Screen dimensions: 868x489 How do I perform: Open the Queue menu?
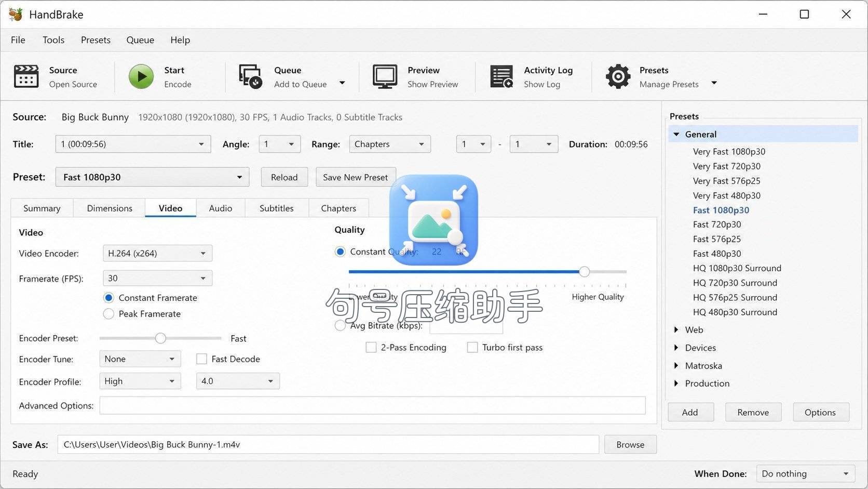[x=140, y=40]
